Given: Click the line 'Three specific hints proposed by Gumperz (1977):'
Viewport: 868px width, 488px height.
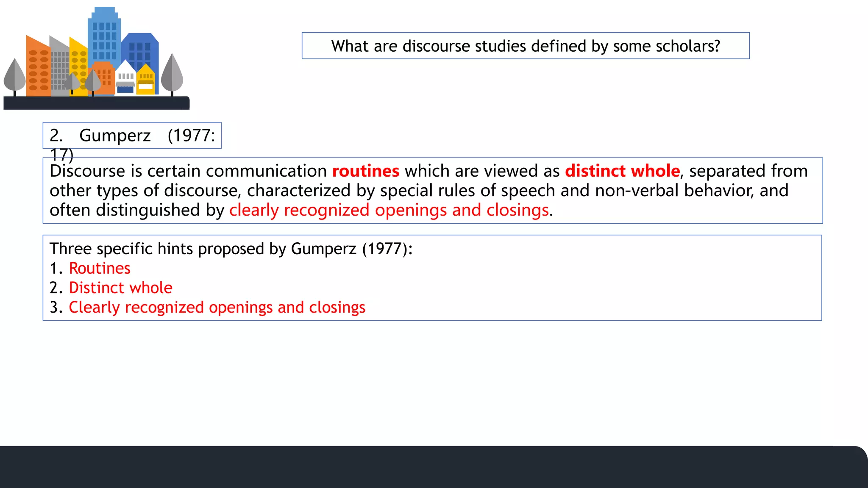Looking at the screenshot, I should (231, 249).
